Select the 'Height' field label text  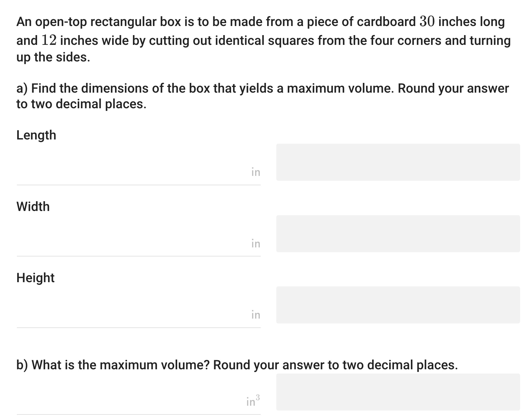click(35, 278)
